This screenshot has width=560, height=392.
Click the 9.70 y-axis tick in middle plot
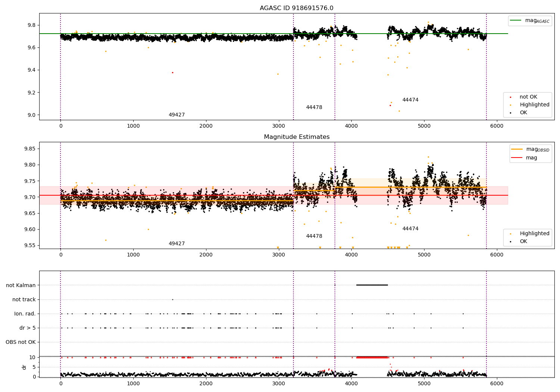pos(30,197)
